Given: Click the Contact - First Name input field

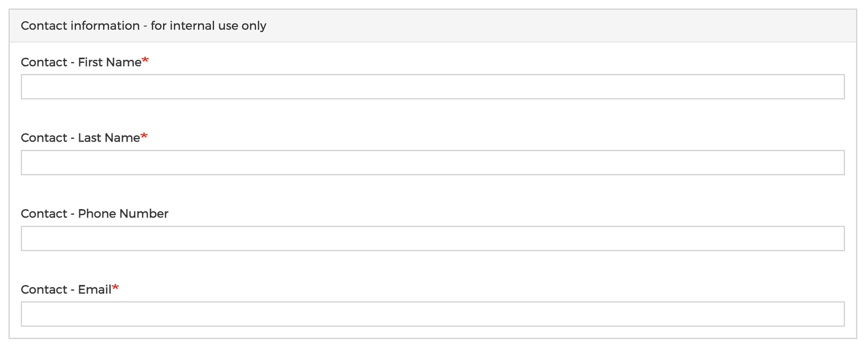Looking at the screenshot, I should [433, 87].
